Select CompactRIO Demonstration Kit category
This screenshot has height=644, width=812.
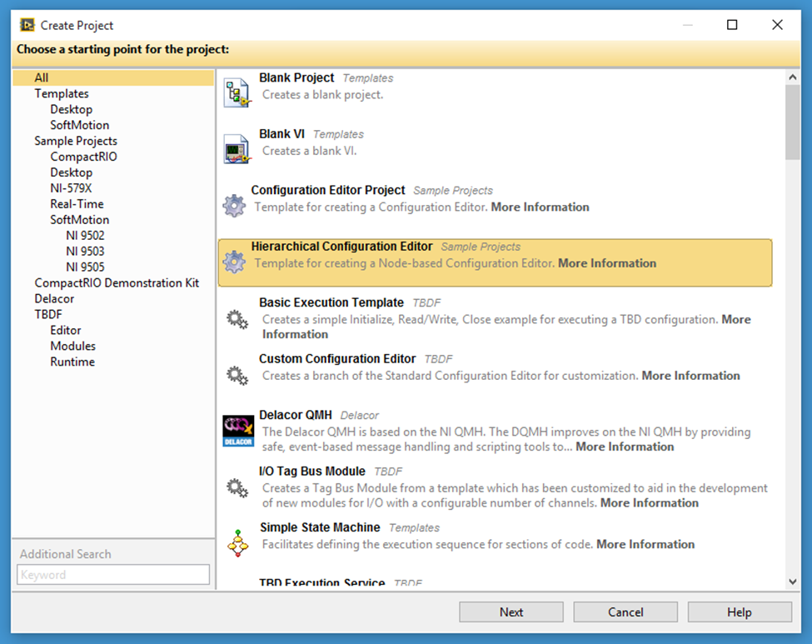pyautogui.click(x=117, y=283)
